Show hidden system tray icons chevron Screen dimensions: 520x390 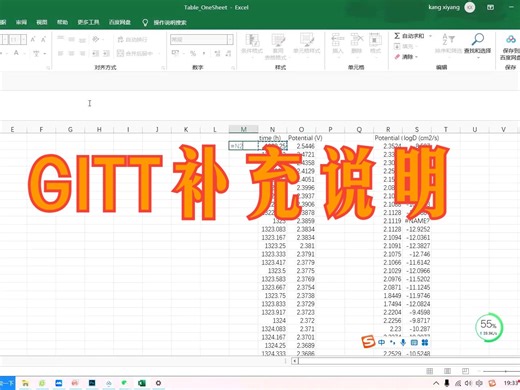pos(436,383)
